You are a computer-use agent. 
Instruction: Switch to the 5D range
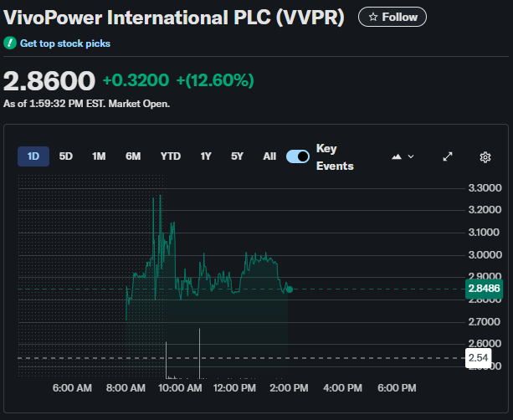(x=66, y=156)
